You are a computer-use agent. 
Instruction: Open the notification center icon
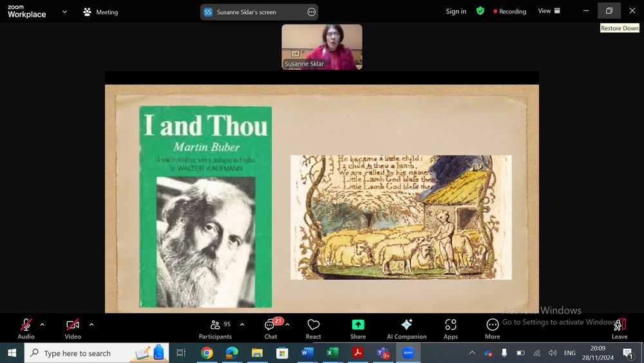pyautogui.click(x=628, y=353)
